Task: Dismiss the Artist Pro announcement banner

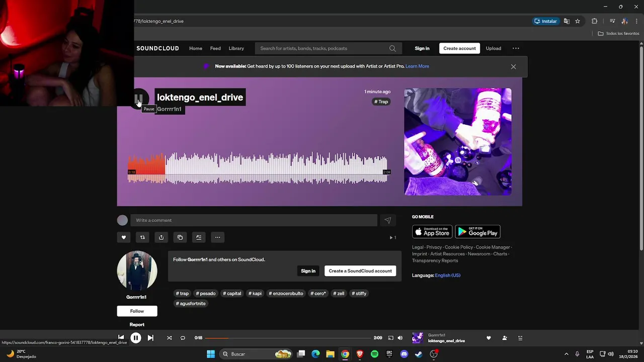Action: click(513, 66)
